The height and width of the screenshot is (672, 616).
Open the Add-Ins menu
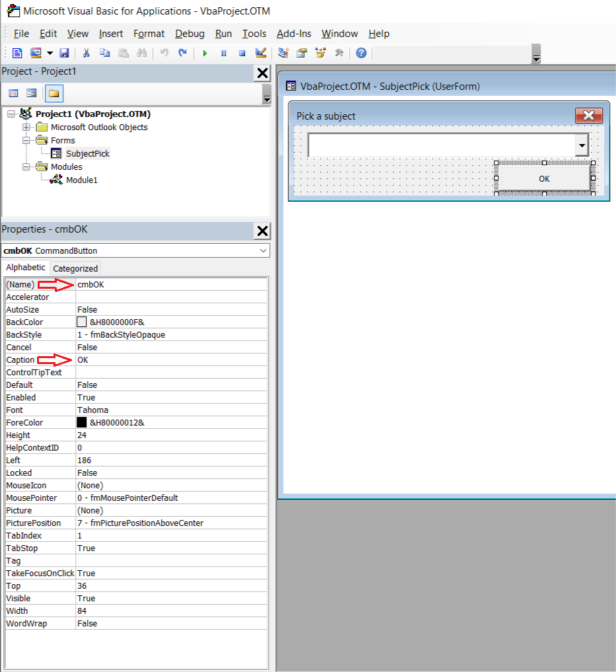(x=294, y=34)
